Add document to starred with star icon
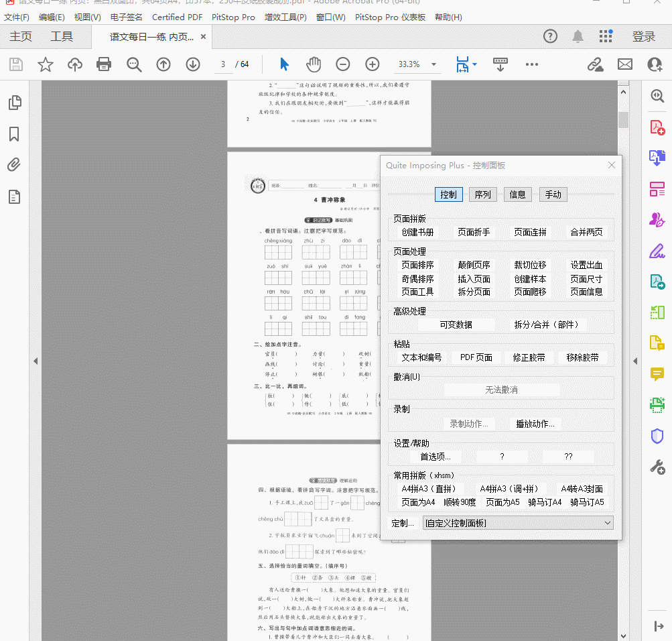The height and width of the screenshot is (641, 672). pyautogui.click(x=45, y=64)
